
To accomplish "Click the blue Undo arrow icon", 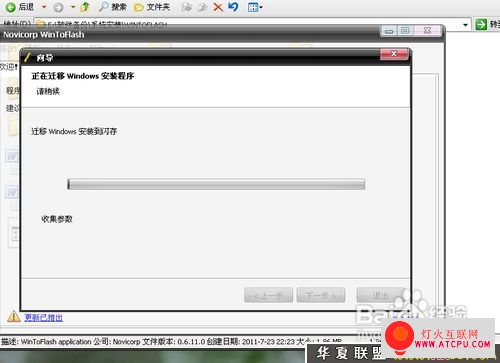I will (234, 7).
